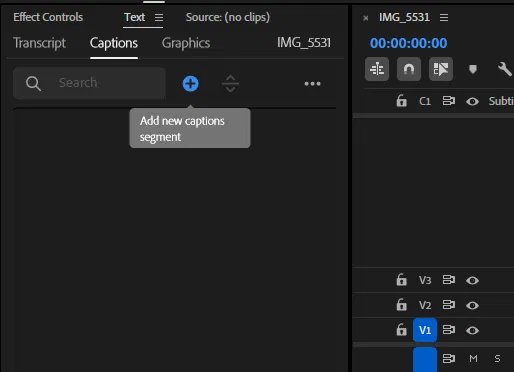Toggle insert and overwrite sequences as nests icon
The image size is (514, 372).
pos(377,69)
